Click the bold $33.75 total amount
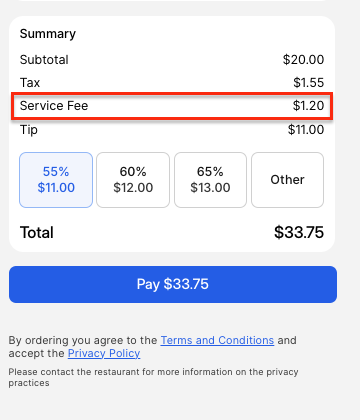 tap(299, 232)
